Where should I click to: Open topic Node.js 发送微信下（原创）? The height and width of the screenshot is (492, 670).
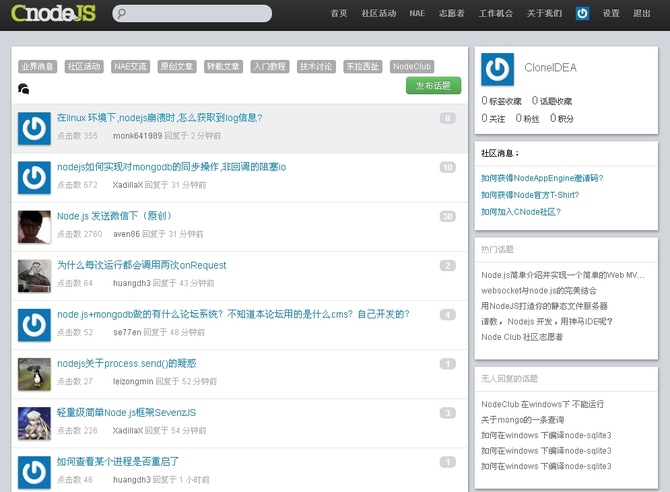[114, 216]
